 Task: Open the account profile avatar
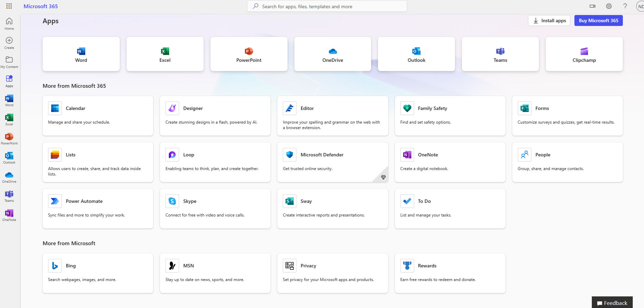point(640,6)
